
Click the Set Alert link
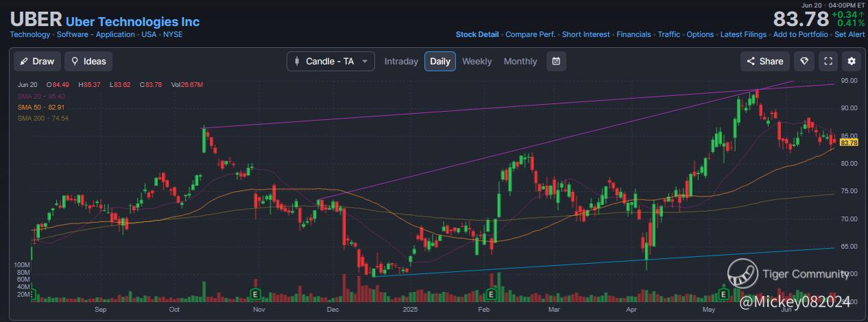[x=849, y=34]
